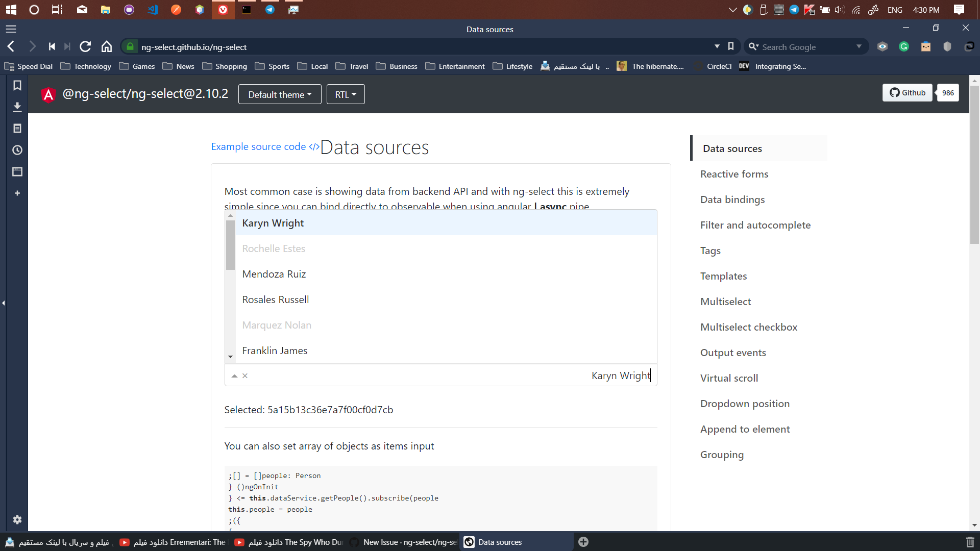Open Windows Start menu
This screenshot has height=551, width=980.
[x=11, y=10]
